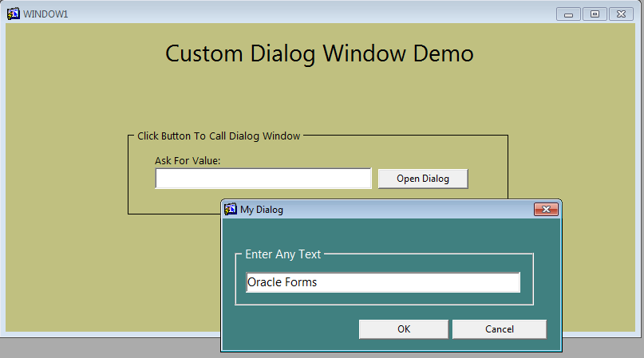Click the Oracle Forms text field
Screen dimensions: 644x358
(383, 282)
